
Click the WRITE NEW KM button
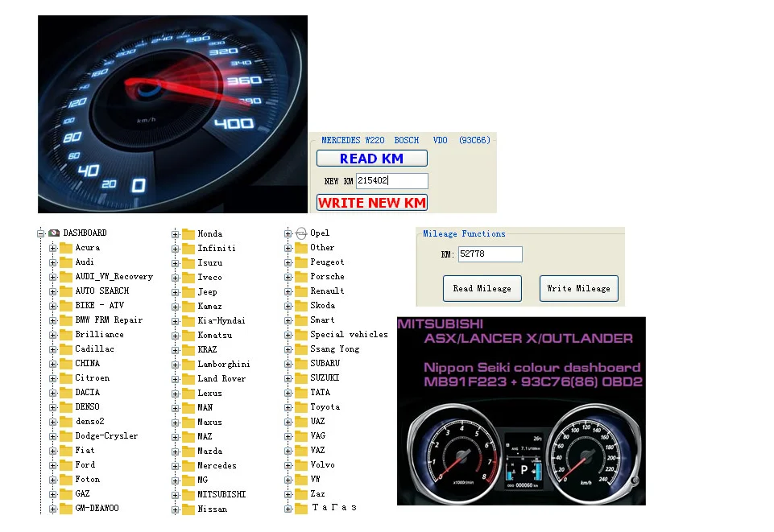372,203
